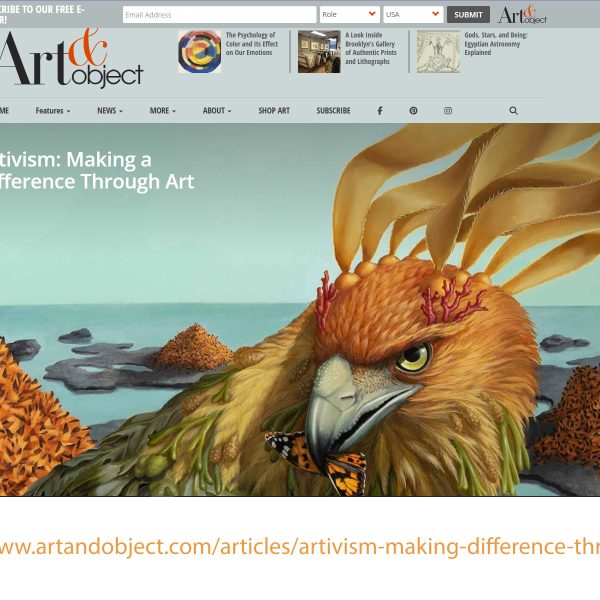Screen dimensions: 600x600
Task: Open the Instagram icon link
Action: pos(448,111)
